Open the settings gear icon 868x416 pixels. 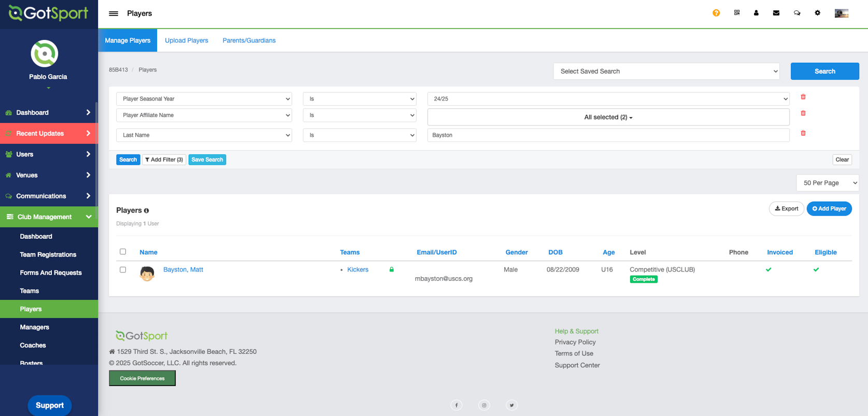(818, 13)
